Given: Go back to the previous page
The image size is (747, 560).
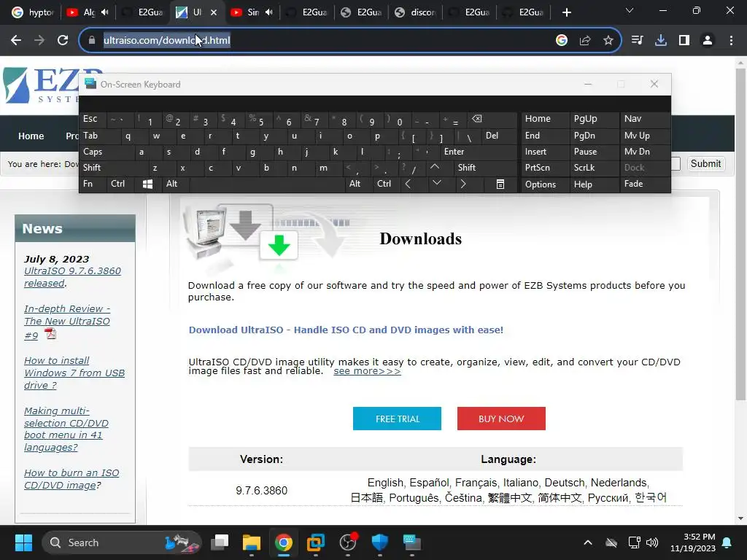Looking at the screenshot, I should 16,41.
